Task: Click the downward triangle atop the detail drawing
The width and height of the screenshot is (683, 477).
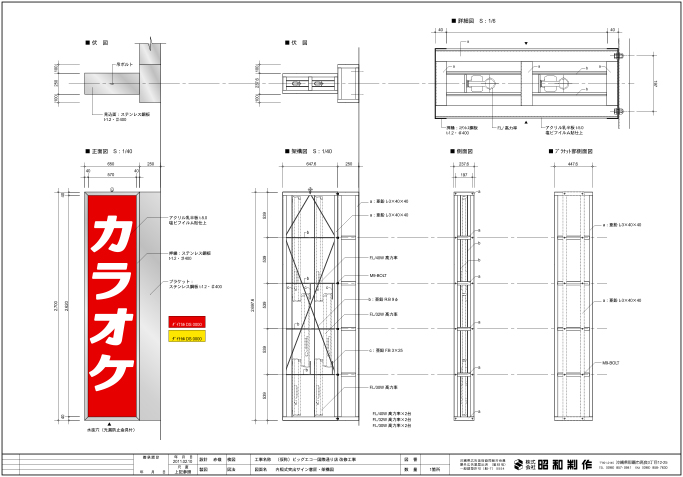Action: point(526,43)
